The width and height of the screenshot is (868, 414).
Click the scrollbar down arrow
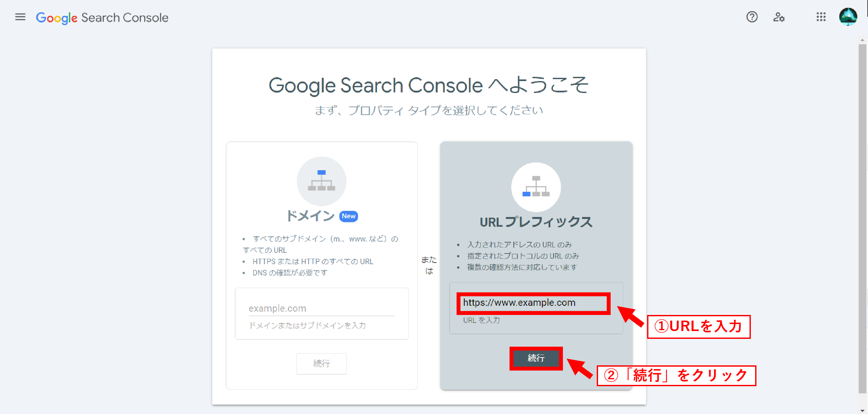(x=862, y=410)
